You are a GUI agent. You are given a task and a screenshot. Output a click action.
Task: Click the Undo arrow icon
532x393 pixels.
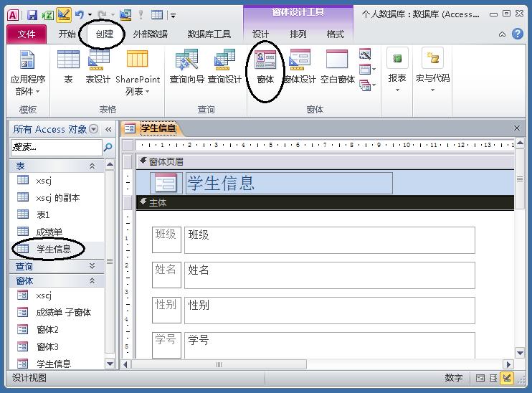pyautogui.click(x=80, y=14)
